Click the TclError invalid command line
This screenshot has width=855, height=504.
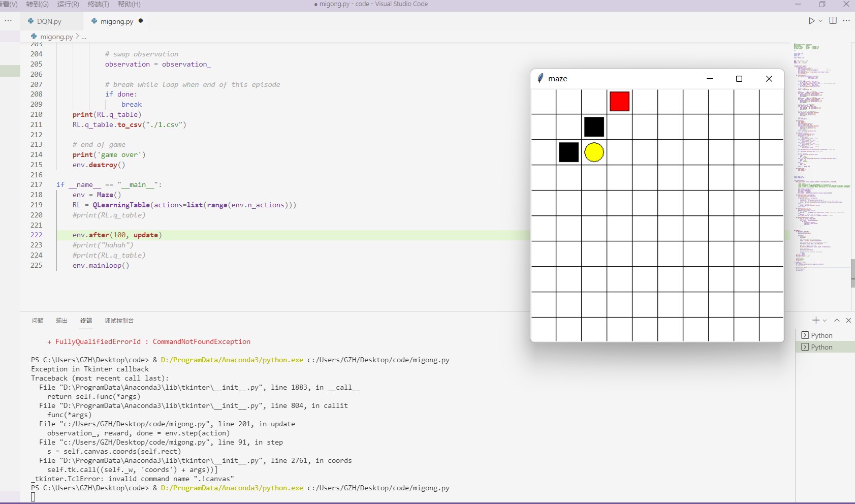pyautogui.click(x=132, y=479)
